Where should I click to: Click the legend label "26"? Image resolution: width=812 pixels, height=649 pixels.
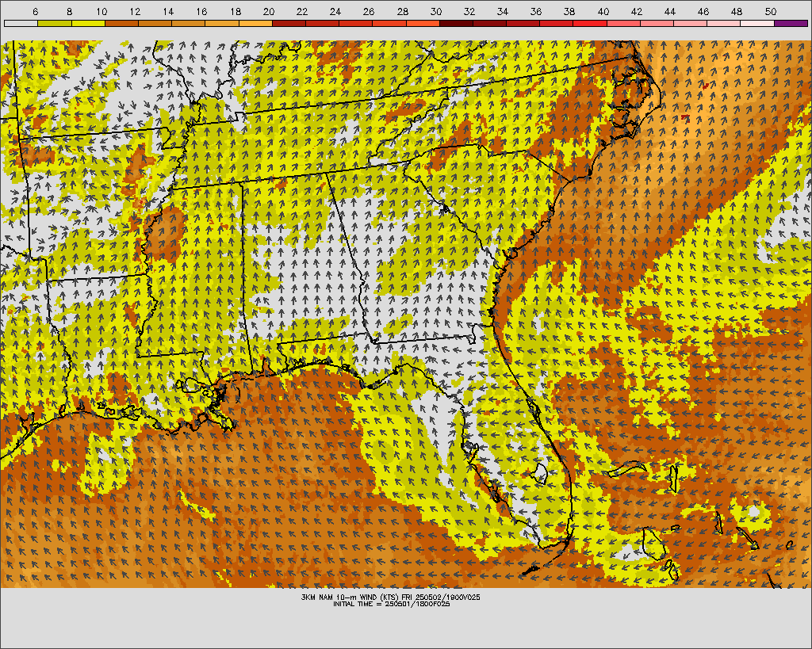click(369, 12)
